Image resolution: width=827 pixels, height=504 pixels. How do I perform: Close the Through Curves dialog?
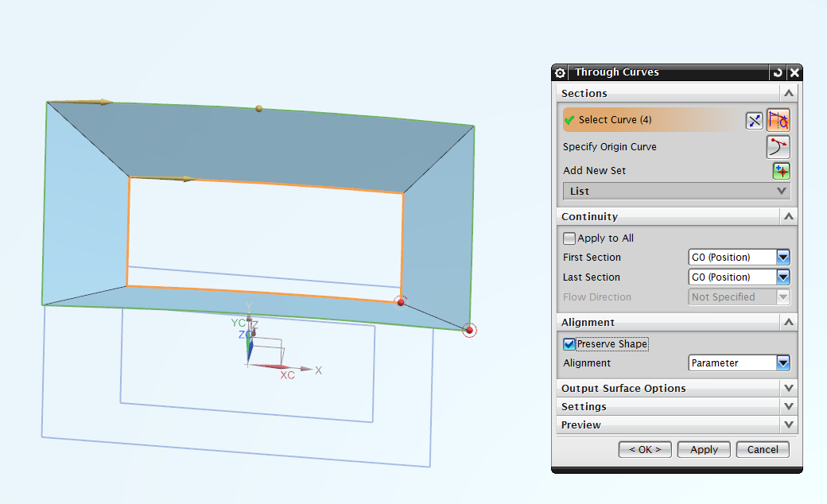coord(794,73)
